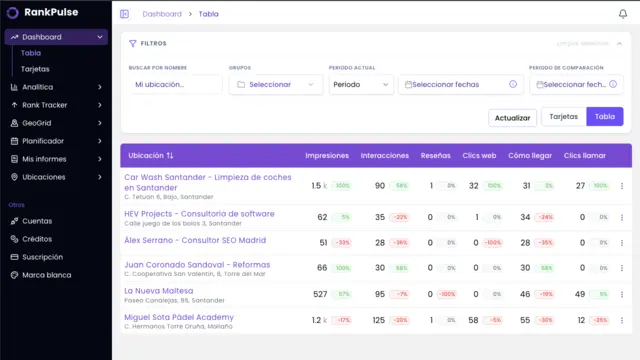Click the Analítica chart icon

14,87
